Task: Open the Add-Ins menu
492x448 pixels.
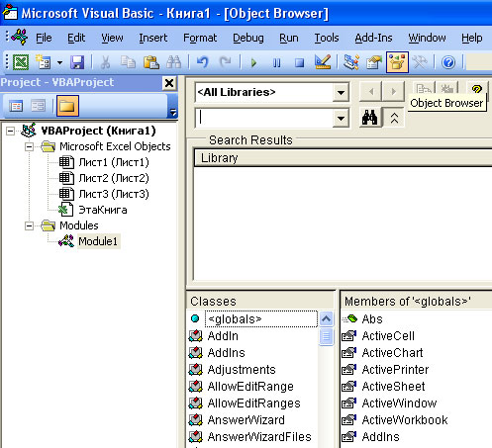Action: pos(373,38)
